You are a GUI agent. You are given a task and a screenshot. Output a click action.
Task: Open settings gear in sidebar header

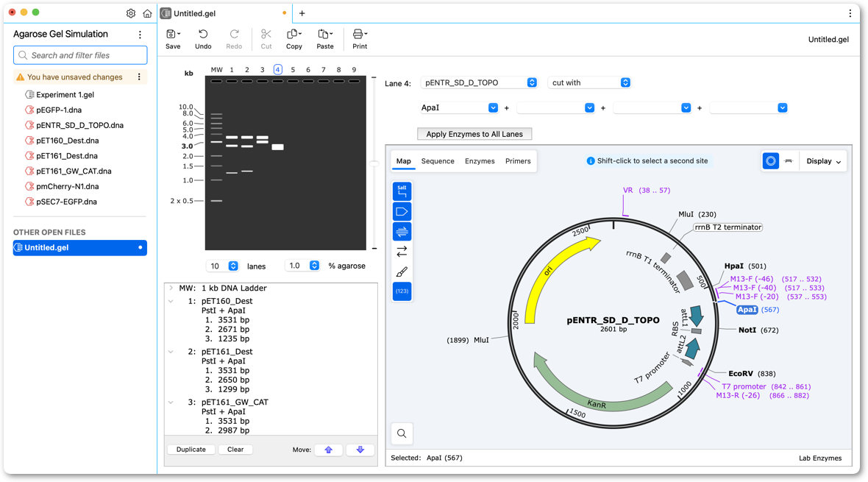click(x=131, y=13)
